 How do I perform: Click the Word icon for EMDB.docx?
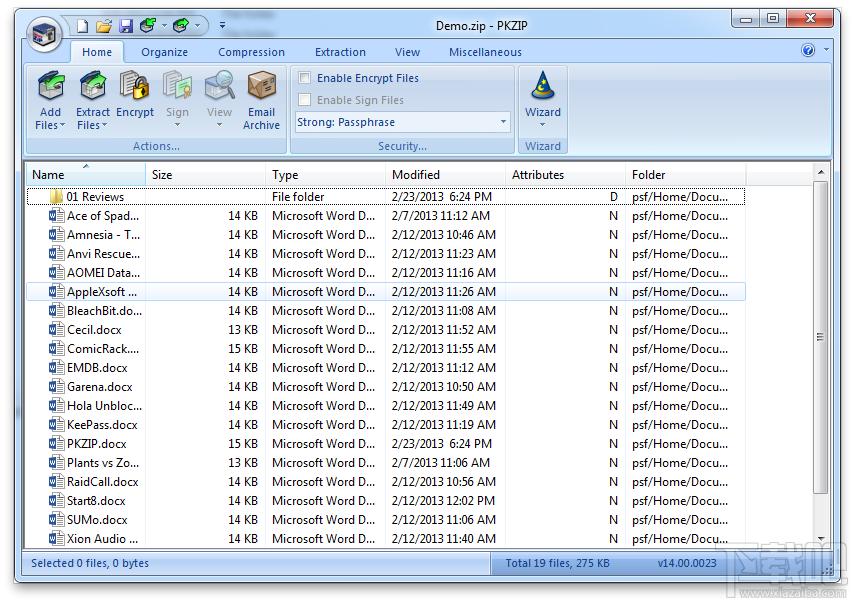56,367
